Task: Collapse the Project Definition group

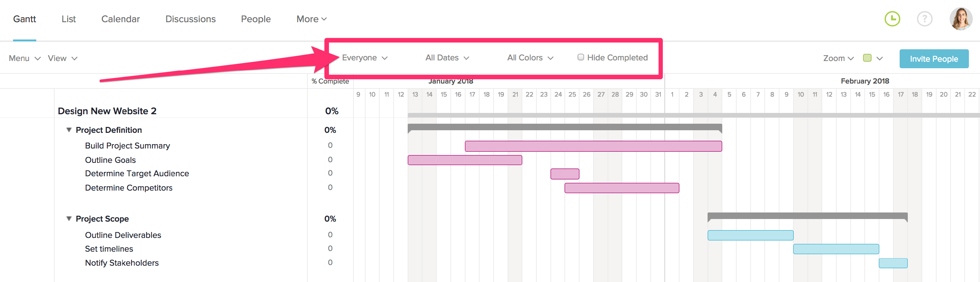Action: pyautogui.click(x=69, y=130)
